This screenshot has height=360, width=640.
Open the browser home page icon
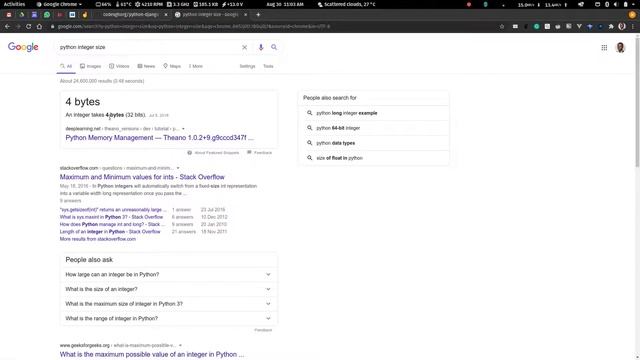[39, 27]
